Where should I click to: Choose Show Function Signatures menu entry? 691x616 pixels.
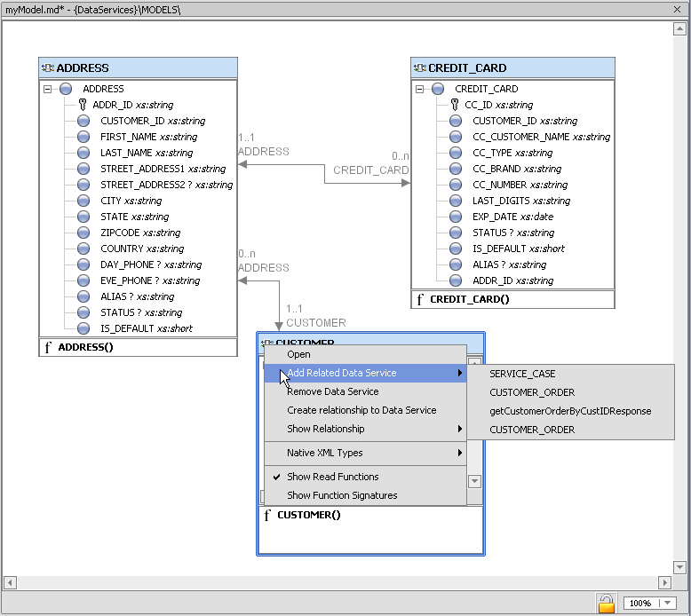(x=365, y=495)
